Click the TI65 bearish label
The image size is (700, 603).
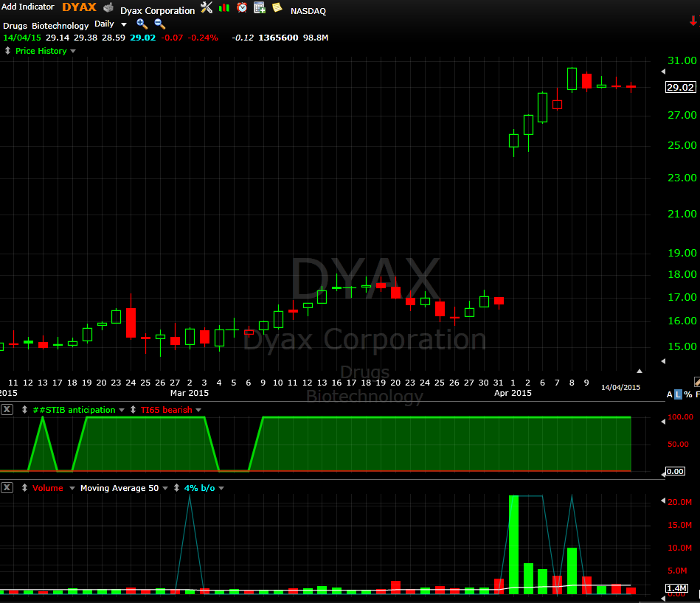[166, 410]
